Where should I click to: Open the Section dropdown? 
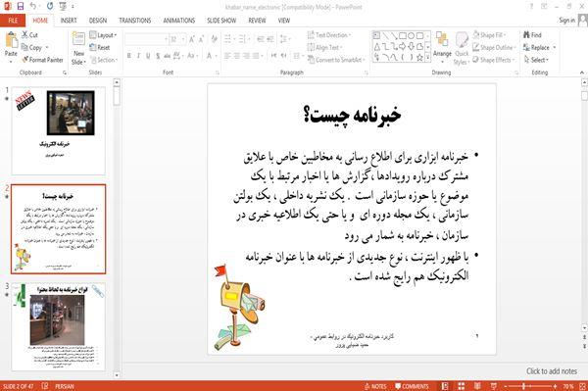pos(104,60)
